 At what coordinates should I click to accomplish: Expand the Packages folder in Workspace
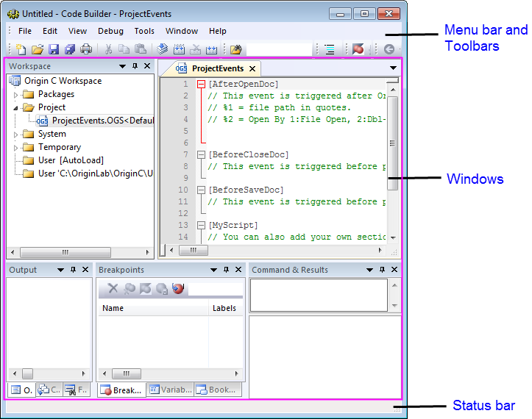(x=15, y=95)
